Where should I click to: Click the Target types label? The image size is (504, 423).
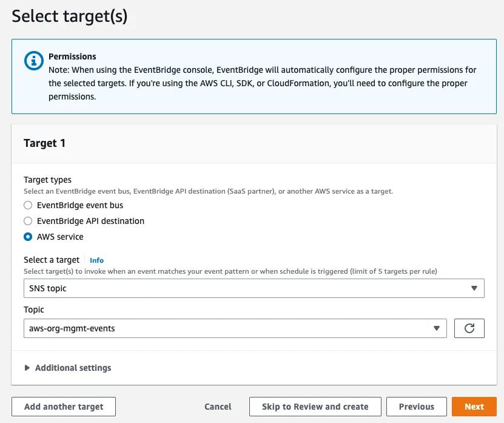[47, 180]
